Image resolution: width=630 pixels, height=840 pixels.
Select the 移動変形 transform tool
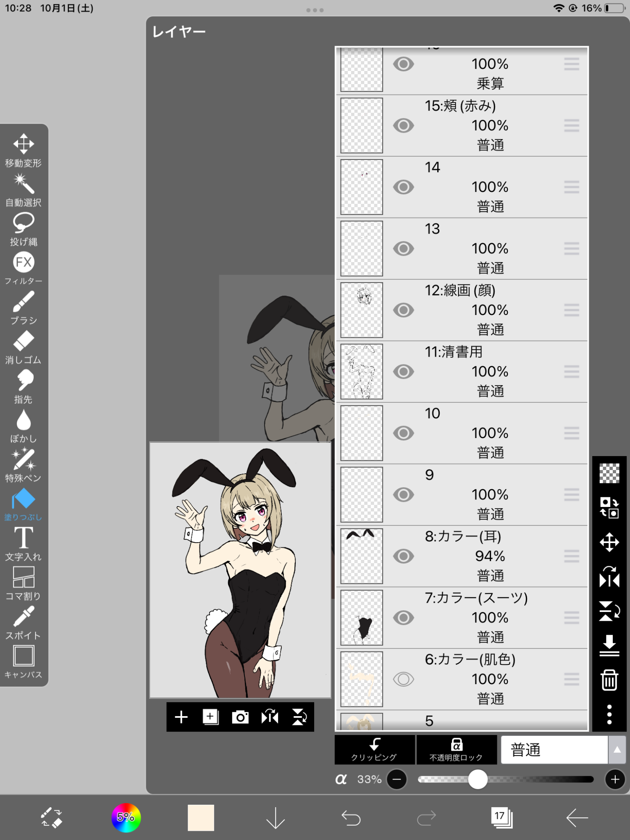pyautogui.click(x=24, y=150)
